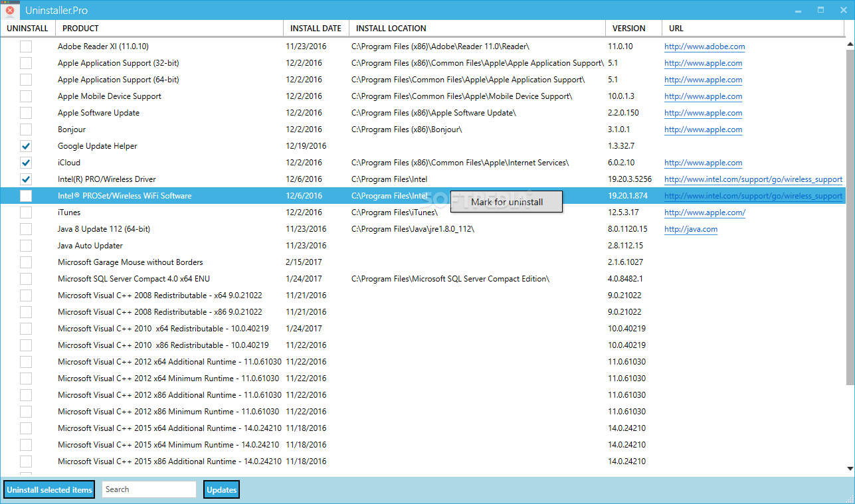Click the scrollbar up arrow
The width and height of the screenshot is (855, 504).
pos(850,44)
